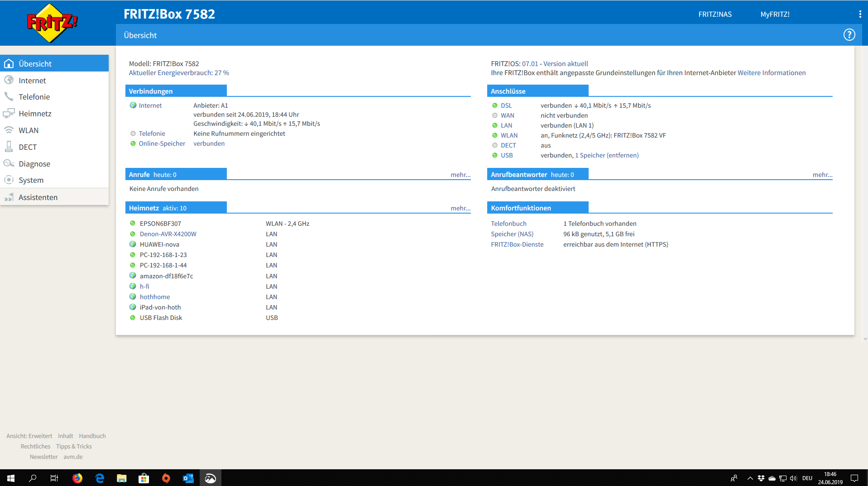Open the Assistenten menu
868x486 pixels.
(x=54, y=197)
